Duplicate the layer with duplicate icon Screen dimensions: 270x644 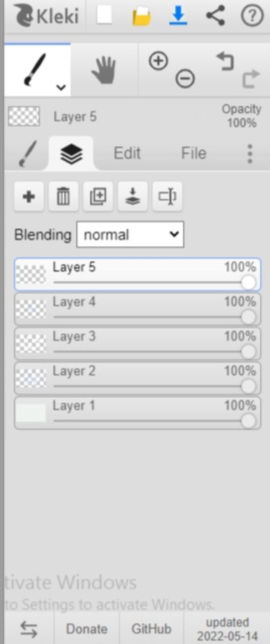pos(98,196)
